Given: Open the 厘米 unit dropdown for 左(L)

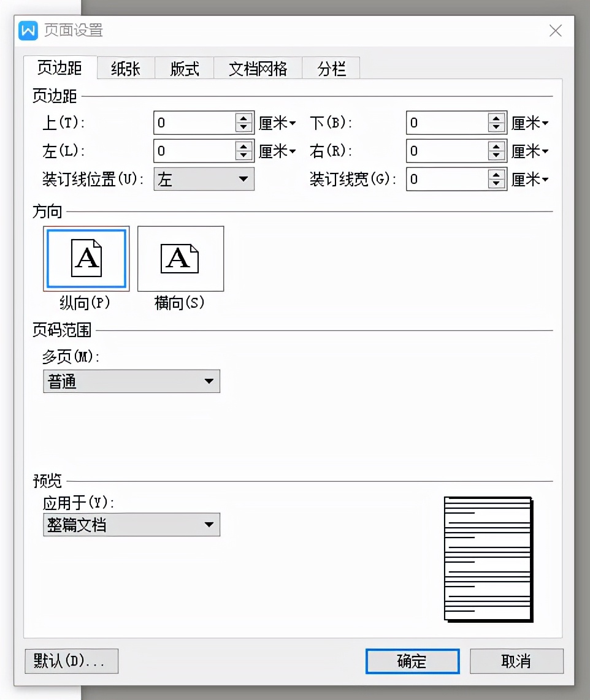Looking at the screenshot, I should (277, 151).
